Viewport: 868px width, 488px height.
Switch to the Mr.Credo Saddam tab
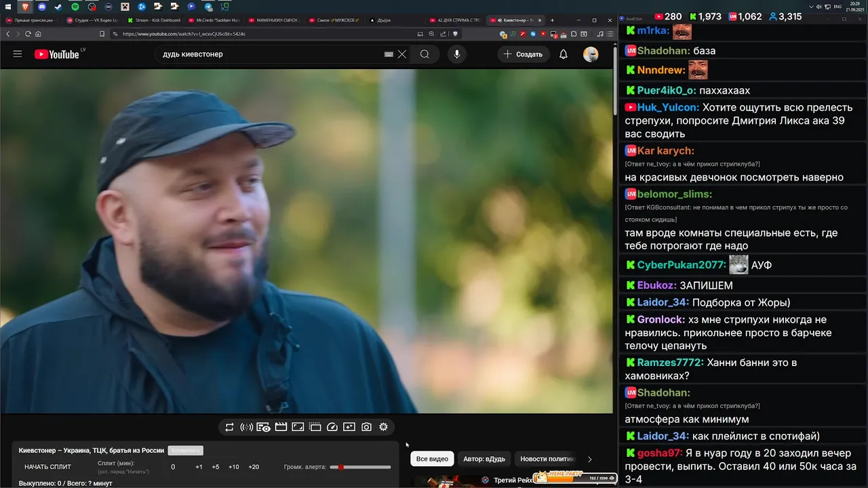[x=216, y=20]
